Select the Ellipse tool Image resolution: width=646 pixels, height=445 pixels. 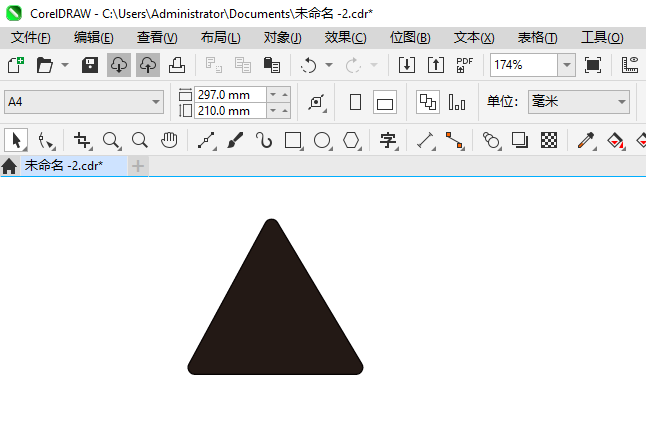click(x=322, y=141)
